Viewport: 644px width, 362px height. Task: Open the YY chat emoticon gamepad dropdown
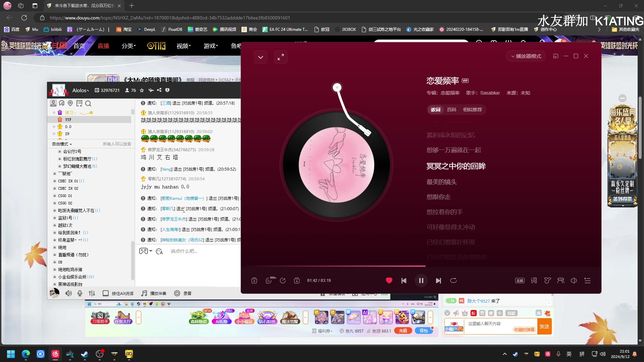[146, 251]
